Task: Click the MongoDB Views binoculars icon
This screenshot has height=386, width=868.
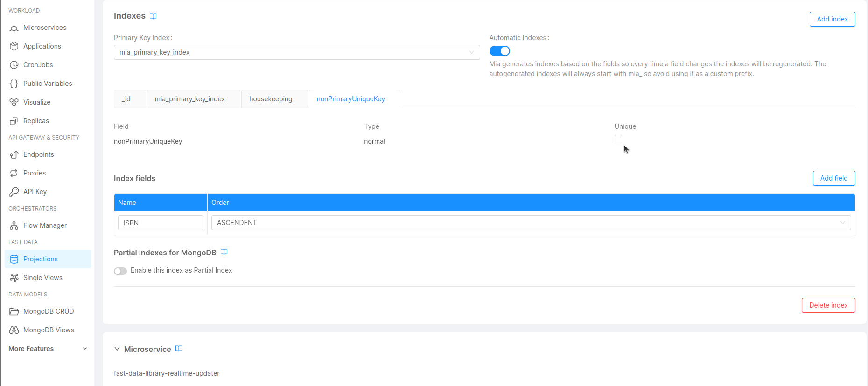Action: click(14, 330)
